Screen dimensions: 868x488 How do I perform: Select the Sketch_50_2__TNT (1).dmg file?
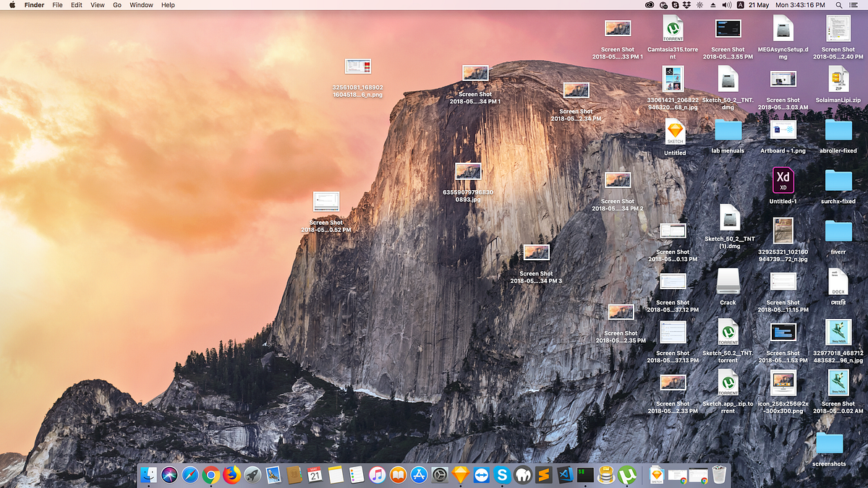[730, 218]
